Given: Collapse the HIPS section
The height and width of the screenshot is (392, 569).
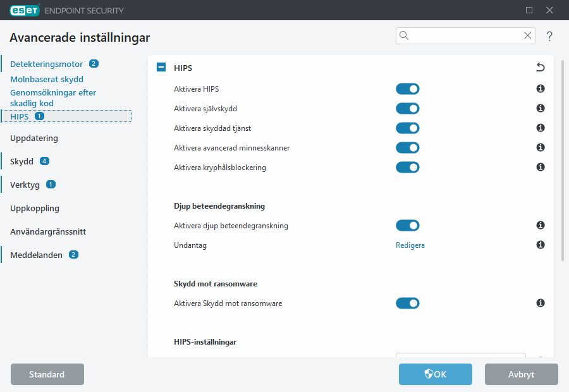Looking at the screenshot, I should pos(161,68).
